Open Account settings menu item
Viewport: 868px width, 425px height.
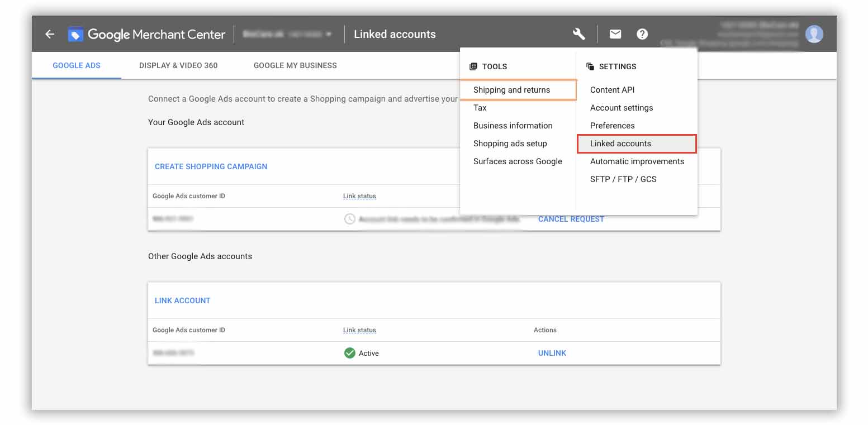(622, 108)
